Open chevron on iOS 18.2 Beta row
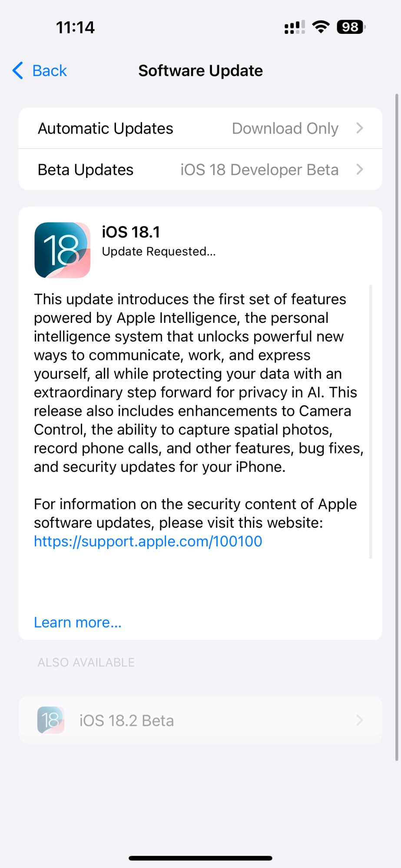 point(360,720)
